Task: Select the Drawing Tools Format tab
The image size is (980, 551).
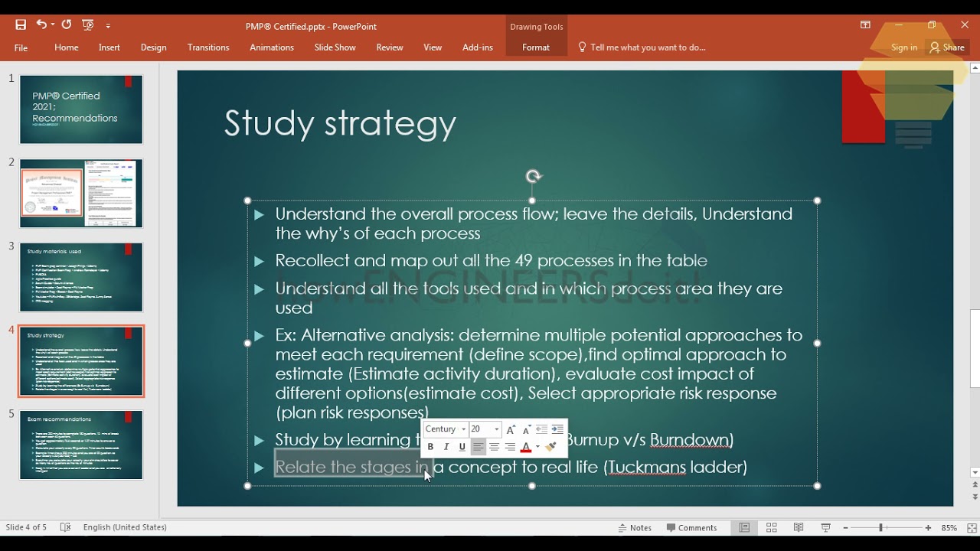Action: coord(536,47)
